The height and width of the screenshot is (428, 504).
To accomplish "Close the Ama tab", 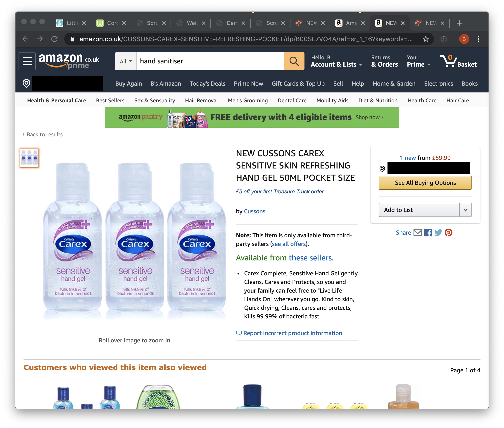I will tap(363, 23).
